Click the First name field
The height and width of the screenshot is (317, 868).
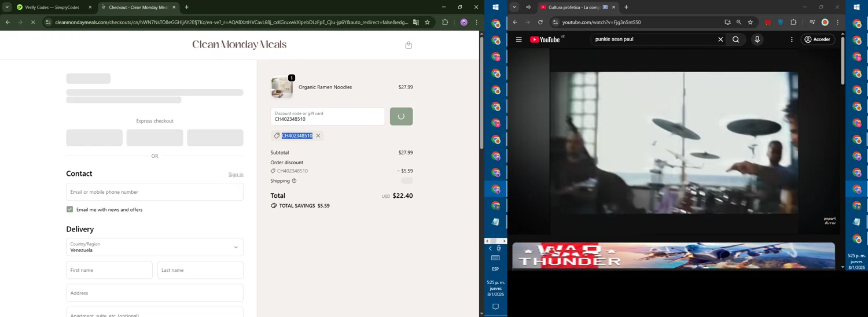[x=109, y=270]
